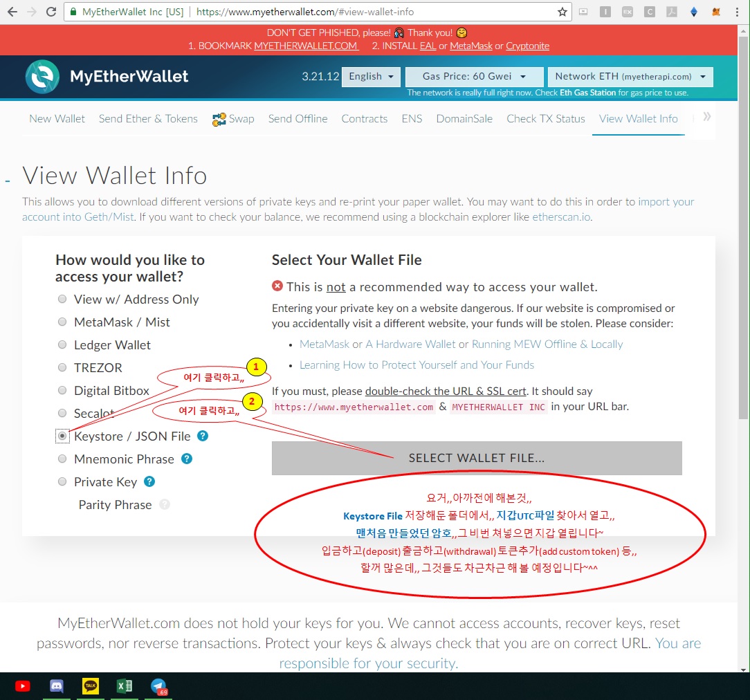Select TREZOR radio option
750x700 pixels.
62,367
